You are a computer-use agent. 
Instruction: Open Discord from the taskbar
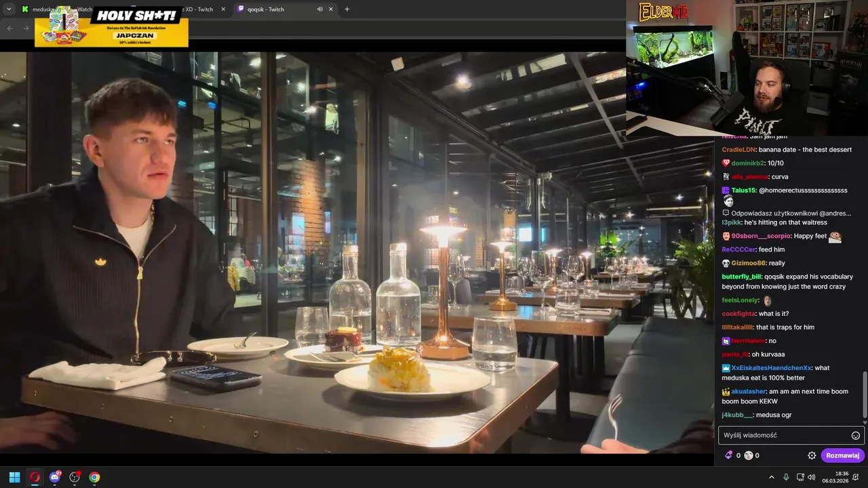coord(55,477)
